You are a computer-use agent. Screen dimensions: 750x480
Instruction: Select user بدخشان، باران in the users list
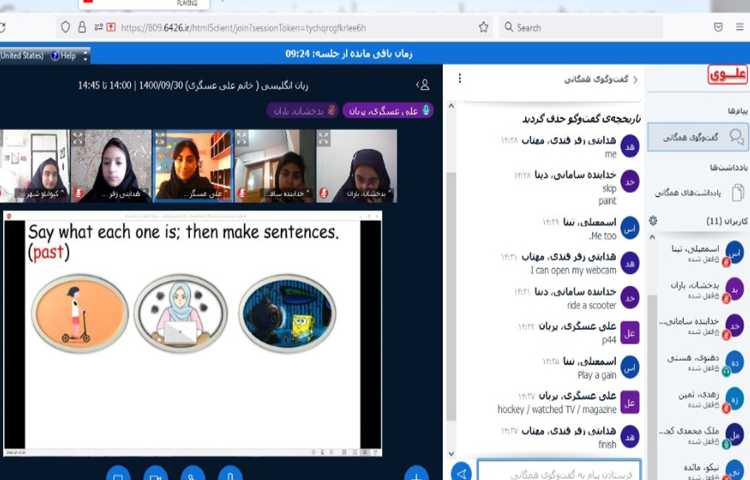(700, 289)
